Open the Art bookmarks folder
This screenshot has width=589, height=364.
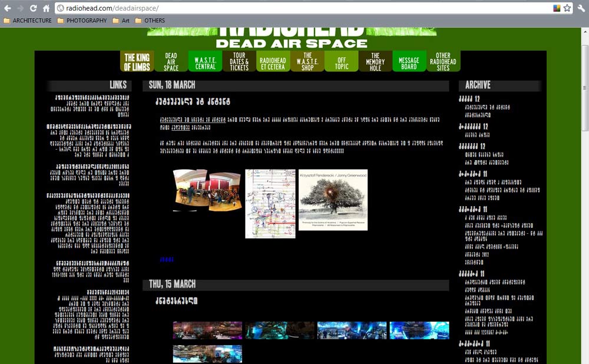tap(121, 21)
